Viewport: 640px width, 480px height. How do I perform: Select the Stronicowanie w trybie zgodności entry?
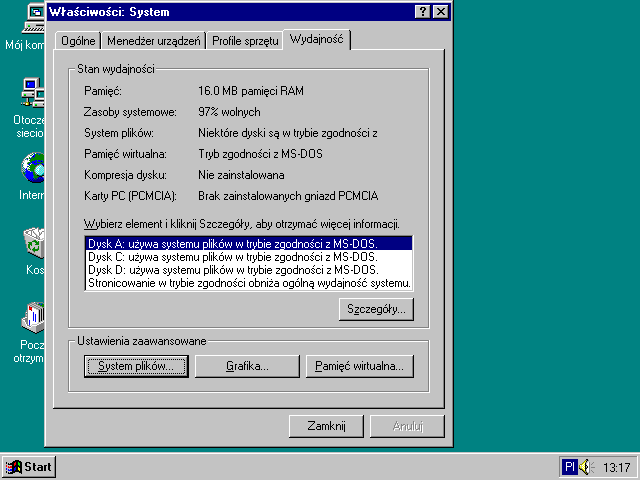tap(249, 283)
